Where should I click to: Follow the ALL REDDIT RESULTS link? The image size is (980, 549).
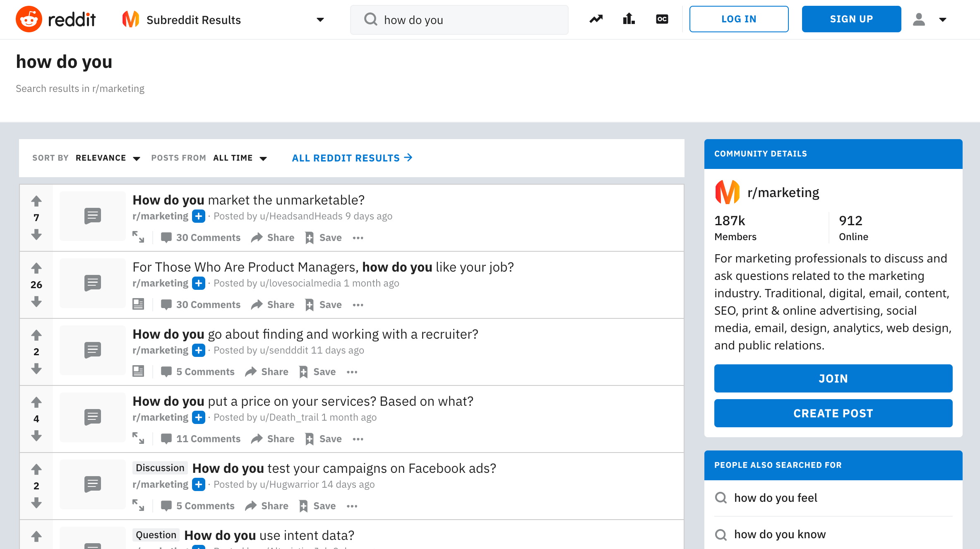[x=351, y=158]
